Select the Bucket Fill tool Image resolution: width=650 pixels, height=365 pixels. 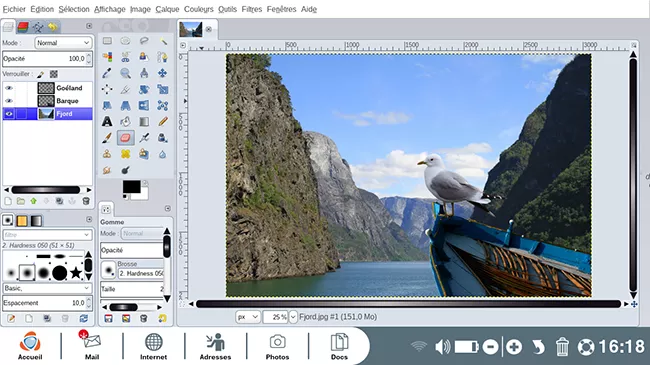point(125,122)
